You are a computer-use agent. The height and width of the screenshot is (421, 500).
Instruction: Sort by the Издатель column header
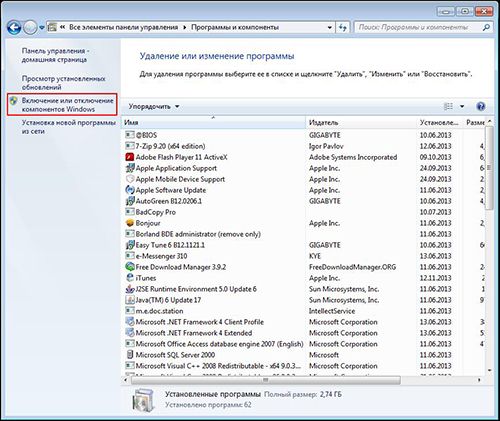[361, 123]
